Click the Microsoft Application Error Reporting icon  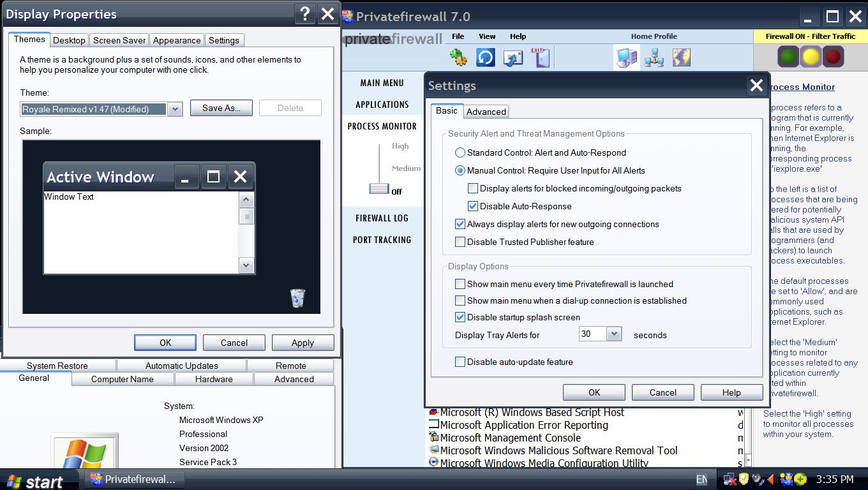coord(434,424)
